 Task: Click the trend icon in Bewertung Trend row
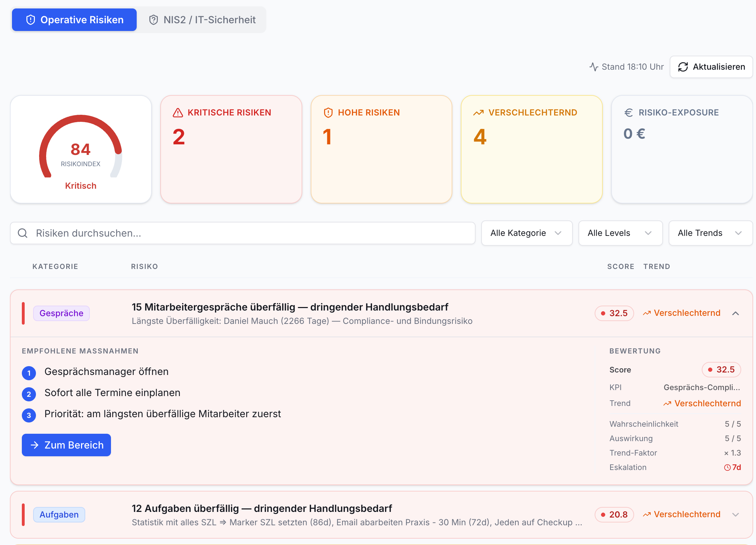667,403
